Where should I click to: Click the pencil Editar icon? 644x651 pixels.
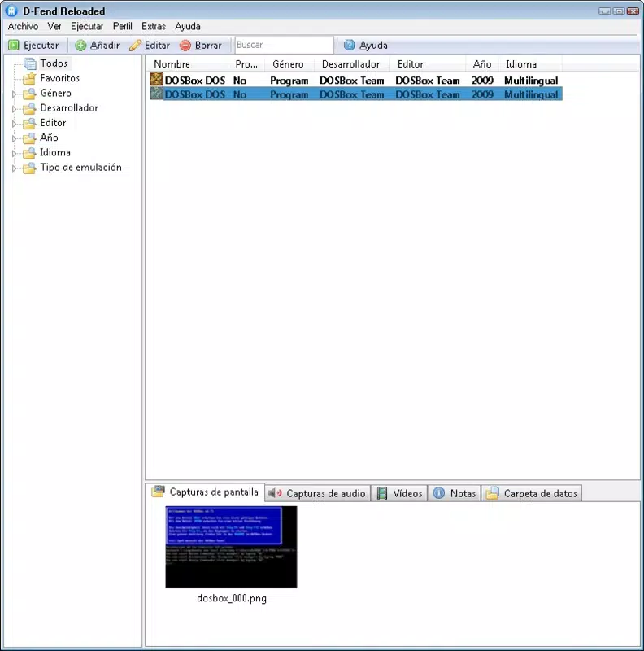coord(135,45)
